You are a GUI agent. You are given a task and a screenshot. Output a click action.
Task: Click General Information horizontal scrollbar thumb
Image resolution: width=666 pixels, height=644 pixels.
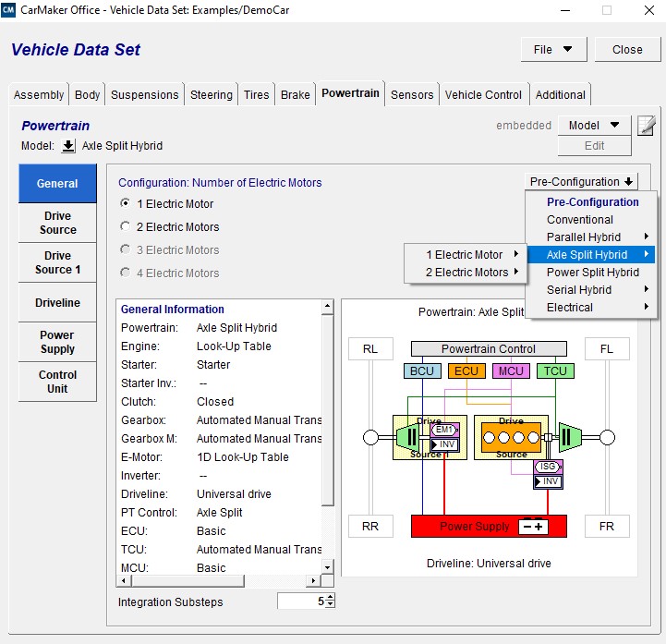(187, 580)
